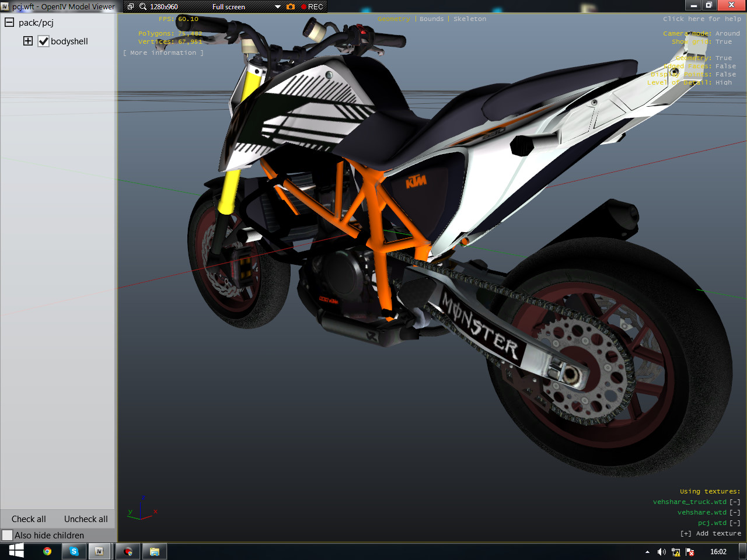The image size is (747, 560).
Task: Click the 1280x960 resolution text
Action: click(x=164, y=7)
